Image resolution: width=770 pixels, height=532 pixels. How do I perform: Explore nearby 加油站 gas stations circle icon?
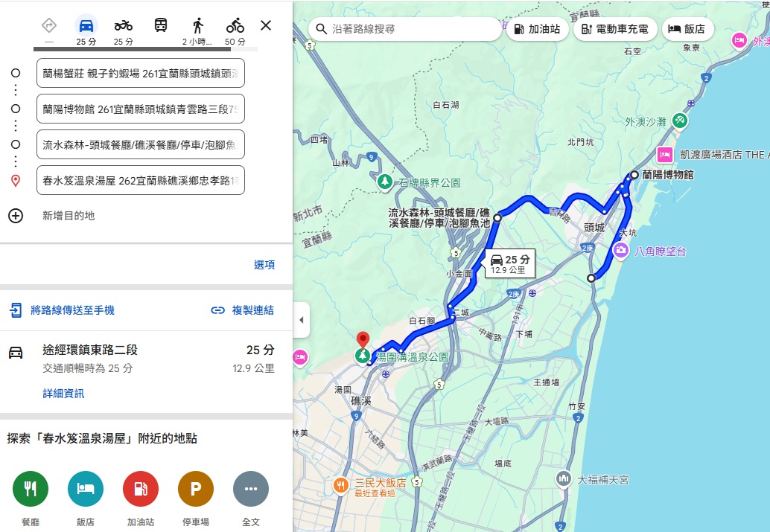coord(141,489)
